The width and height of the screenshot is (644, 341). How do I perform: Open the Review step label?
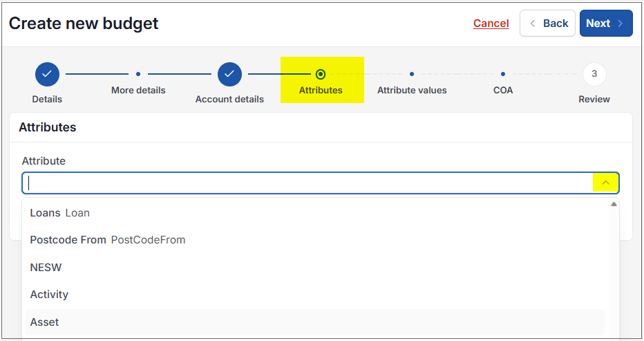tap(594, 100)
